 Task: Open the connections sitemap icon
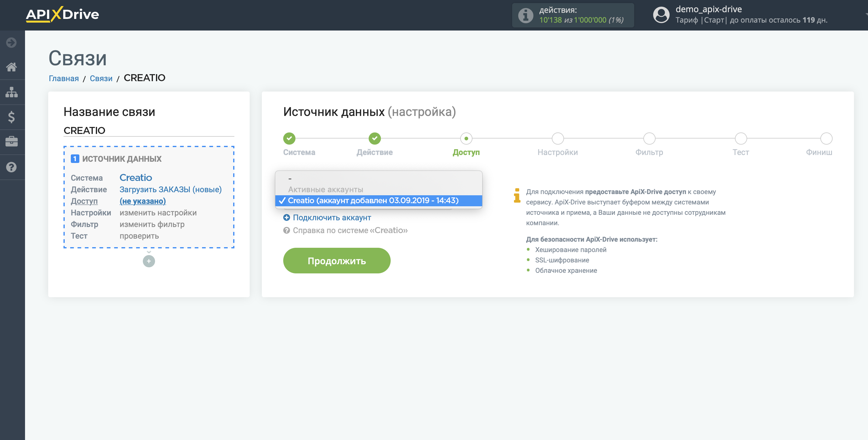coord(12,92)
